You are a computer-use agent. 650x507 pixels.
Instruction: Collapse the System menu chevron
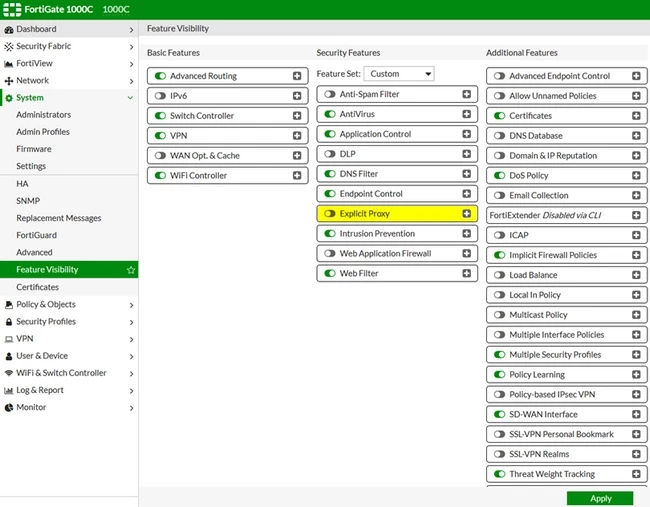click(x=130, y=98)
